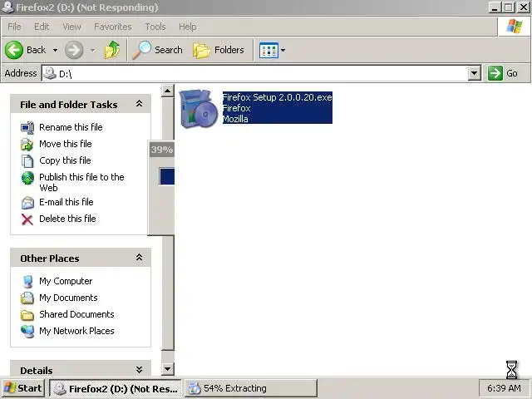The height and width of the screenshot is (399, 532).
Task: Click Publish this file to the Web
Action: pos(81,183)
